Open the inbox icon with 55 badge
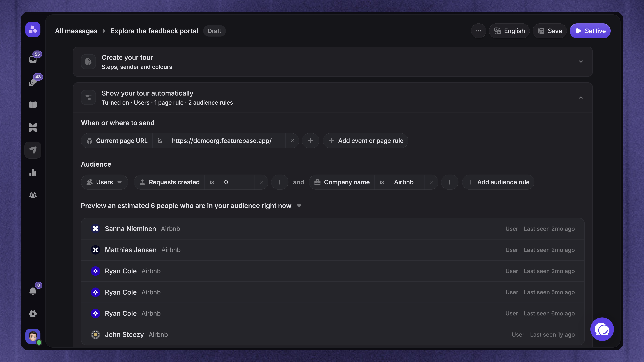Image resolution: width=644 pixels, height=362 pixels. tap(33, 60)
